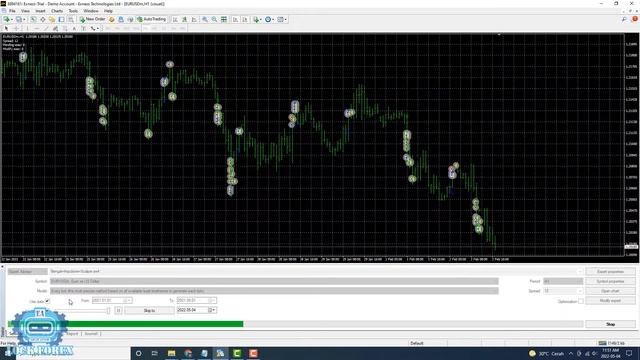Image resolution: width=640 pixels, height=360 pixels.
Task: Open the arrows objects dropdown
Action: 94,28
